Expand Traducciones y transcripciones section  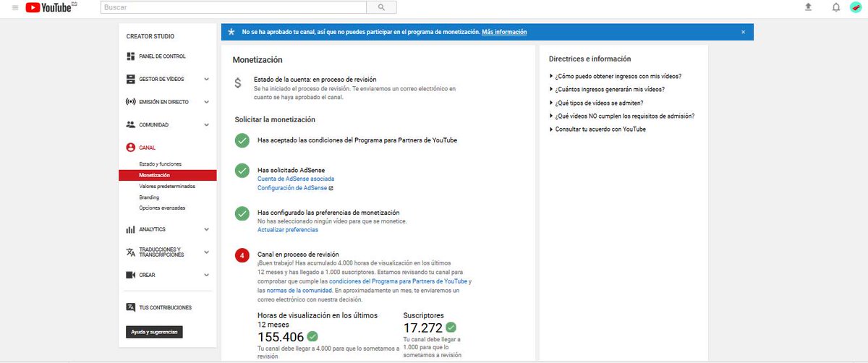(x=207, y=252)
